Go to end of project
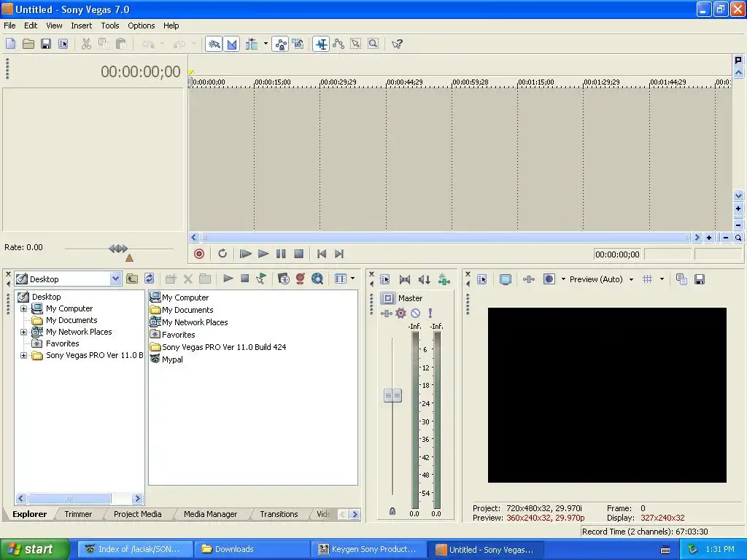This screenshot has height=560, width=747. coord(339,254)
